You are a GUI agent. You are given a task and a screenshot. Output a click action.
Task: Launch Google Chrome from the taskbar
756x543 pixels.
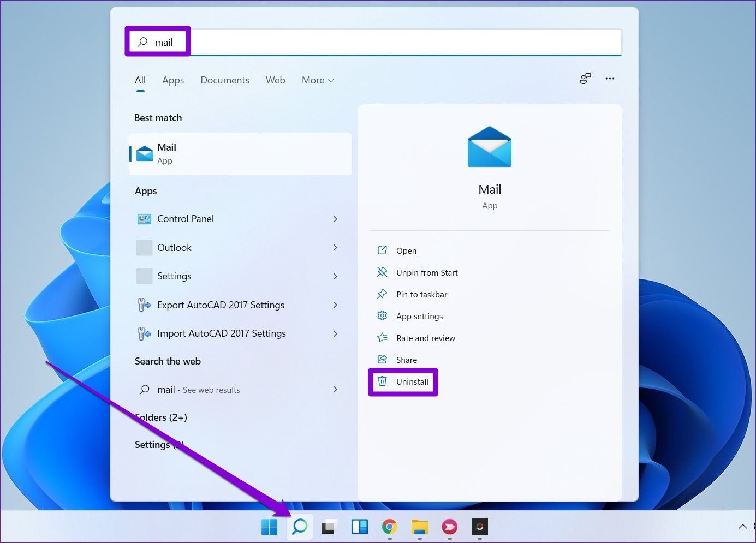pos(389,527)
